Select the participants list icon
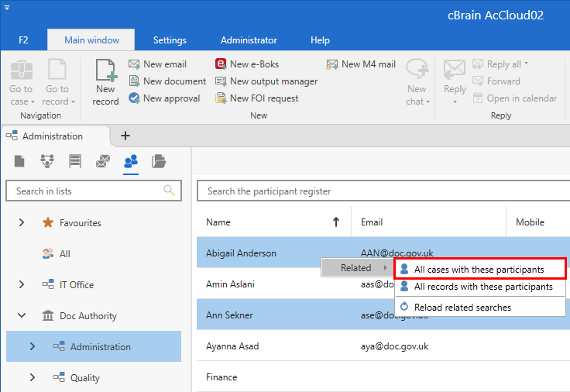This screenshot has width=570, height=392. tap(130, 161)
